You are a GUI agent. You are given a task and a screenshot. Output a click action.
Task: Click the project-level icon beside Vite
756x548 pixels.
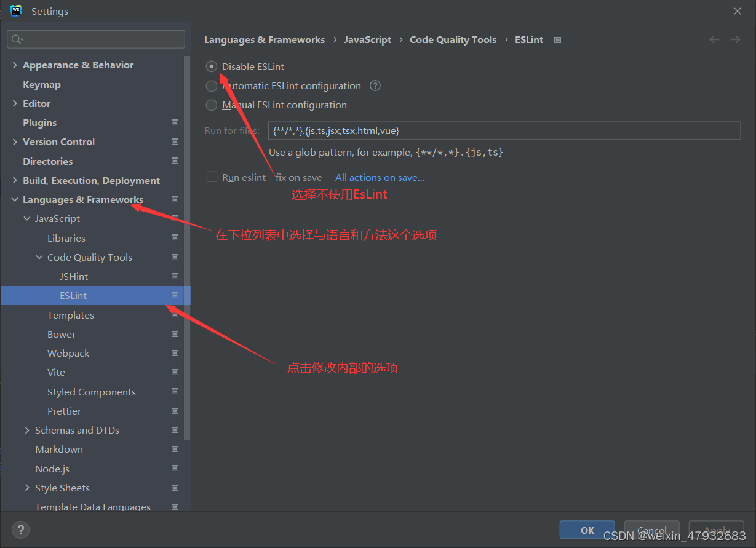pos(175,372)
